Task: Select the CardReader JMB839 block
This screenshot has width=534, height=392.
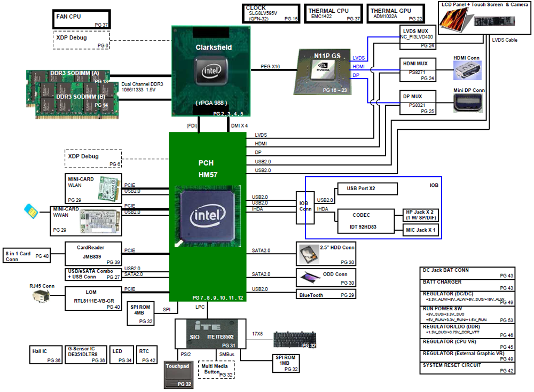Action: click(x=93, y=254)
